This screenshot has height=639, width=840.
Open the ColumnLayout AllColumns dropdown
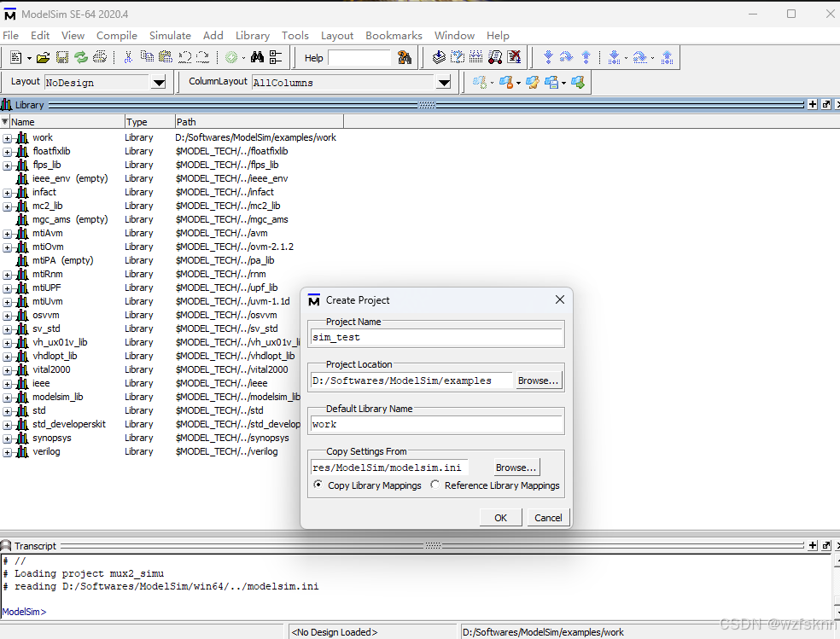(x=444, y=83)
